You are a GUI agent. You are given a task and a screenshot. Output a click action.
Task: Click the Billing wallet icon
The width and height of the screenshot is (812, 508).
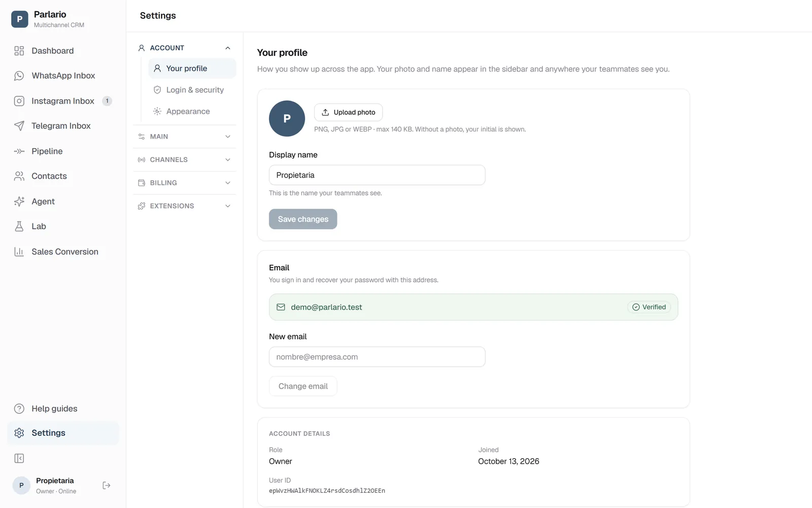point(142,183)
